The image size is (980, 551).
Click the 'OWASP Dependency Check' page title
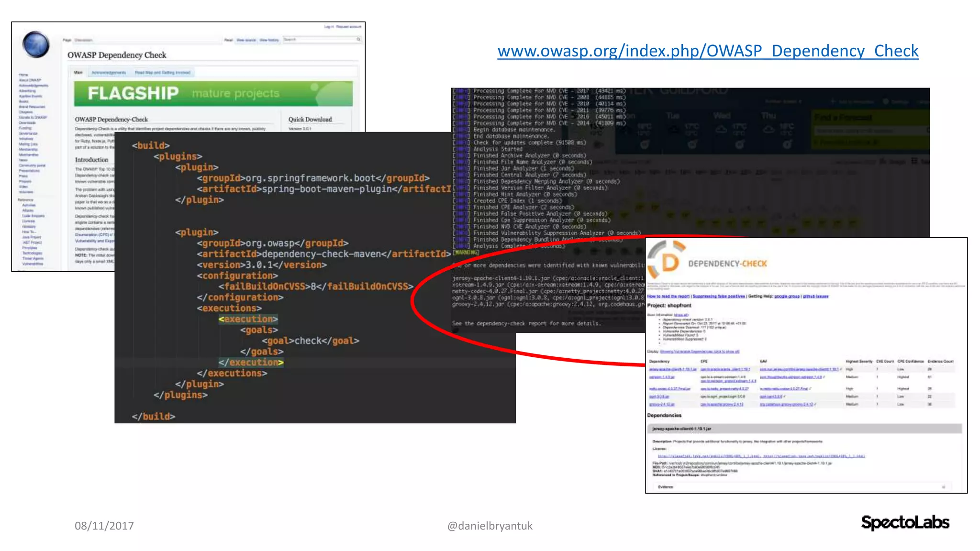pyautogui.click(x=117, y=55)
